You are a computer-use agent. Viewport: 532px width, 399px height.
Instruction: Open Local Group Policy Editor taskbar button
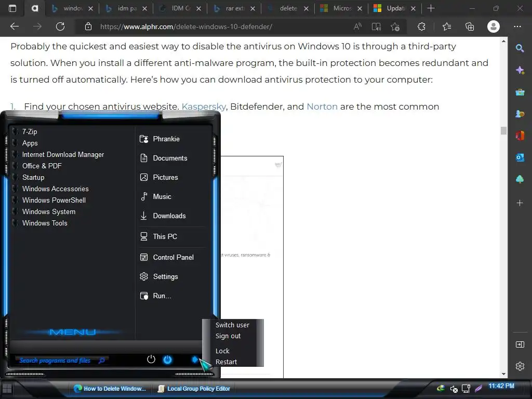(194, 389)
